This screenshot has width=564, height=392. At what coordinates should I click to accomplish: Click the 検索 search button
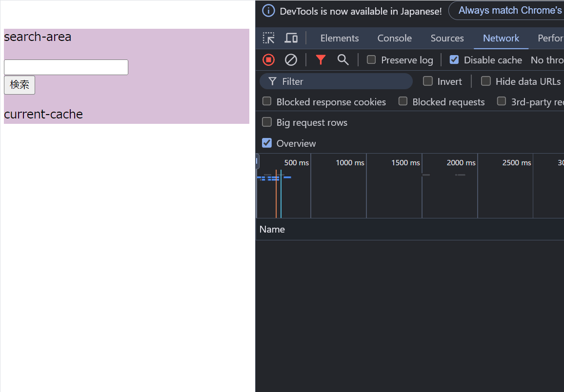click(19, 85)
